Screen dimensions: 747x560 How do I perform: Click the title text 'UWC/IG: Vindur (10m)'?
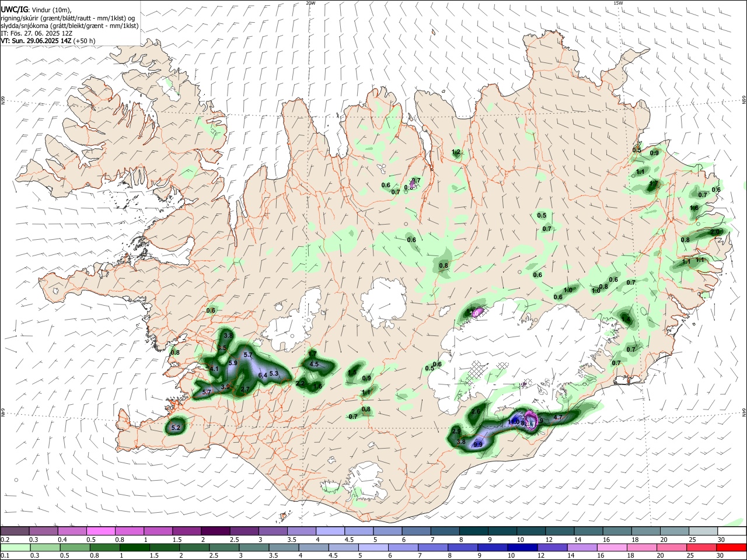(x=36, y=9)
